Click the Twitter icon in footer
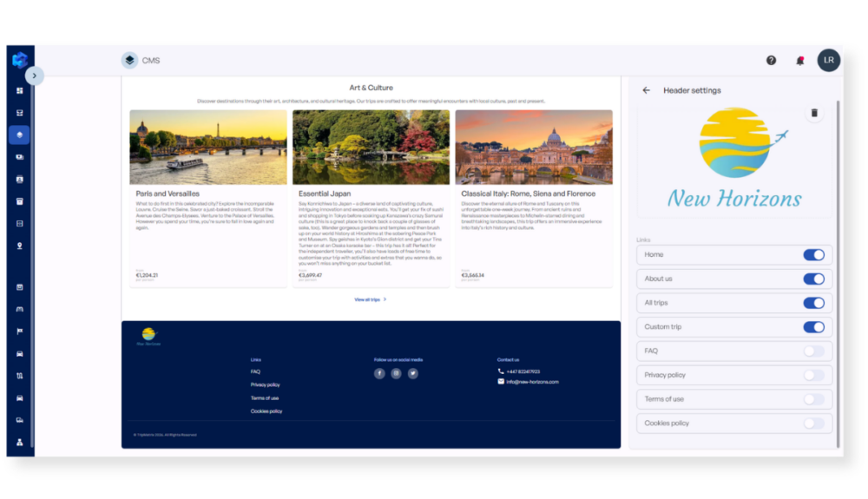This screenshot has width=868, height=499. click(413, 373)
